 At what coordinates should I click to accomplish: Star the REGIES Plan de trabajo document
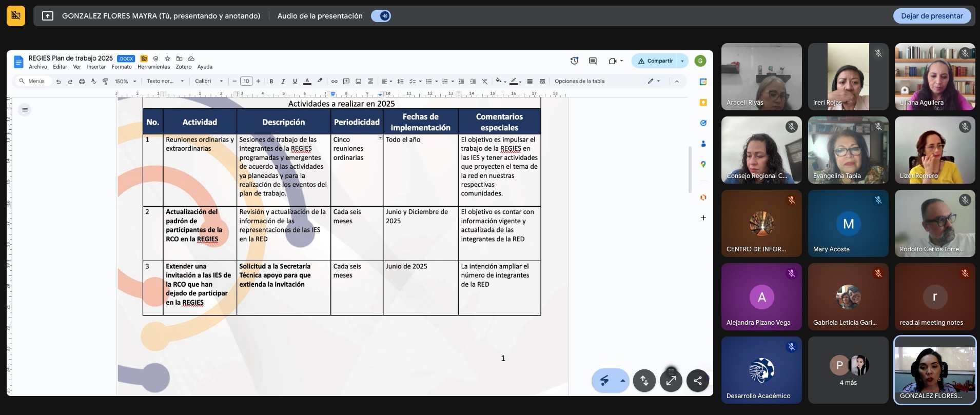tap(167, 58)
